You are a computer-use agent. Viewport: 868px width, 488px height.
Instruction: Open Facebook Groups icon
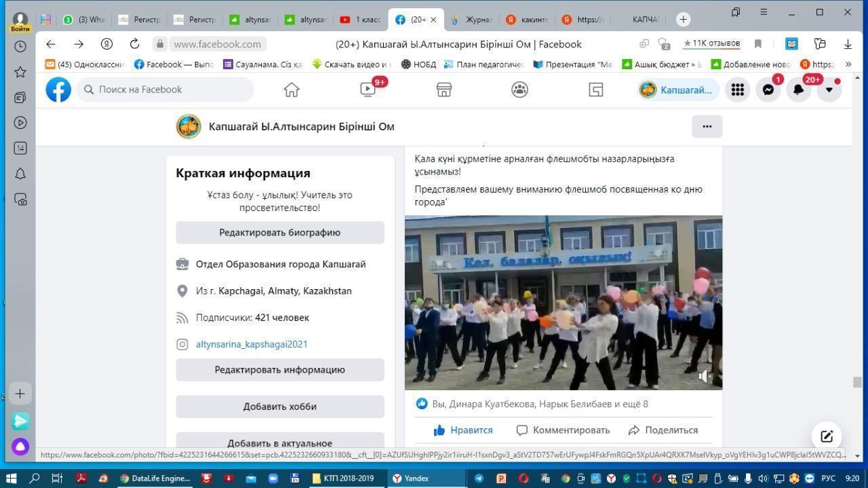(520, 90)
